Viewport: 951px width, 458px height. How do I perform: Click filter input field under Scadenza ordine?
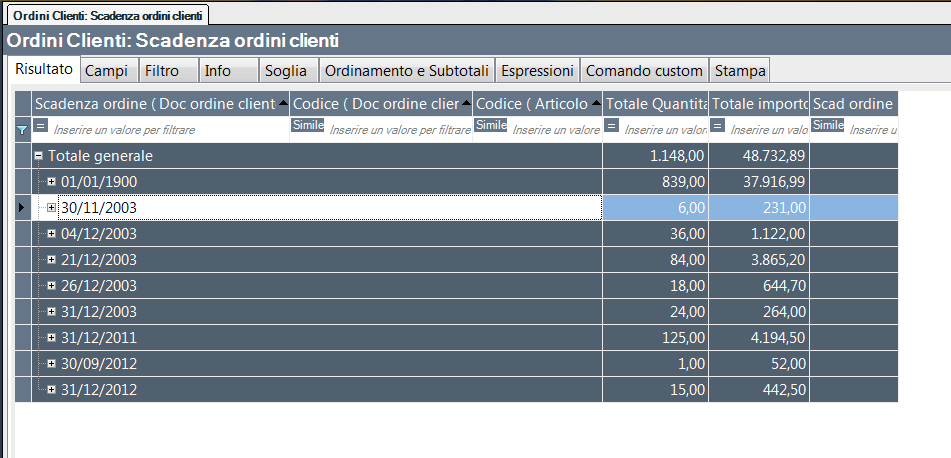pyautogui.click(x=165, y=130)
